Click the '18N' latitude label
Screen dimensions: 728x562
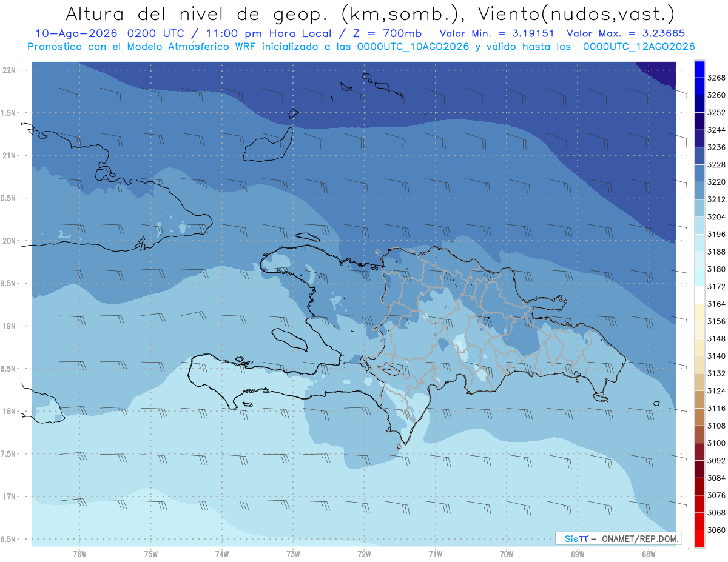(9, 412)
